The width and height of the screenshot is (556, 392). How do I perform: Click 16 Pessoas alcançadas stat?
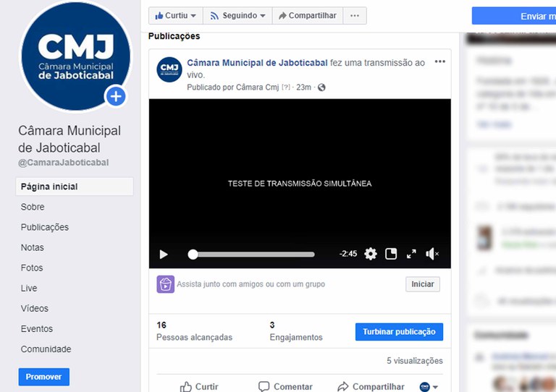[x=194, y=331]
